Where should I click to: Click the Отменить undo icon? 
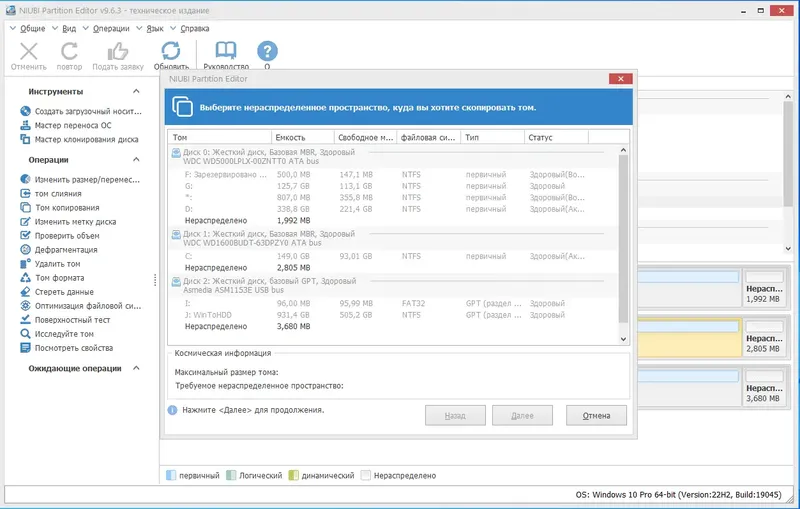29,51
